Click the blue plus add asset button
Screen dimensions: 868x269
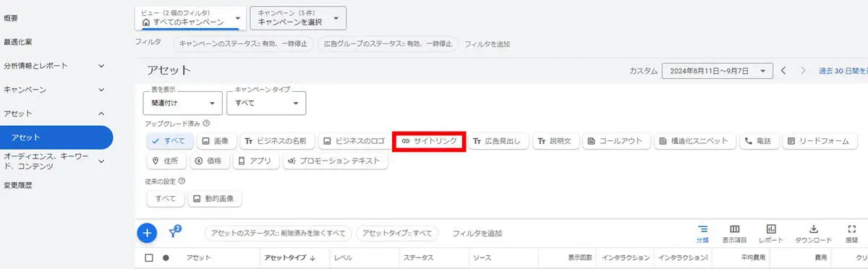[147, 233]
